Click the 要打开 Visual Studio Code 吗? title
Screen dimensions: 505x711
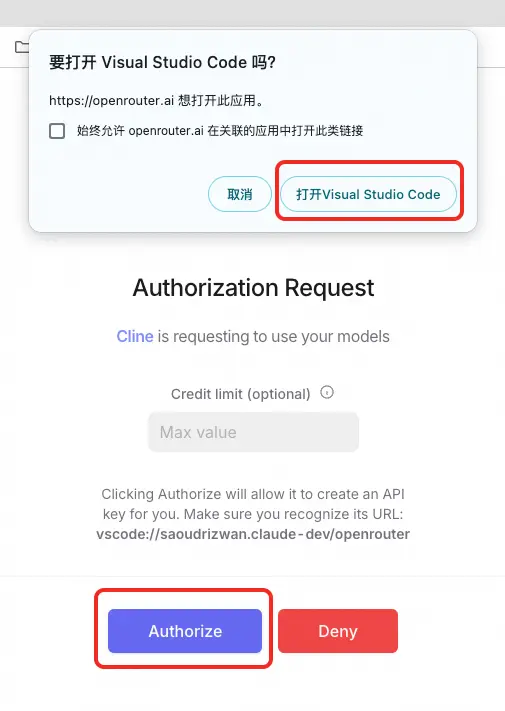coord(162,62)
